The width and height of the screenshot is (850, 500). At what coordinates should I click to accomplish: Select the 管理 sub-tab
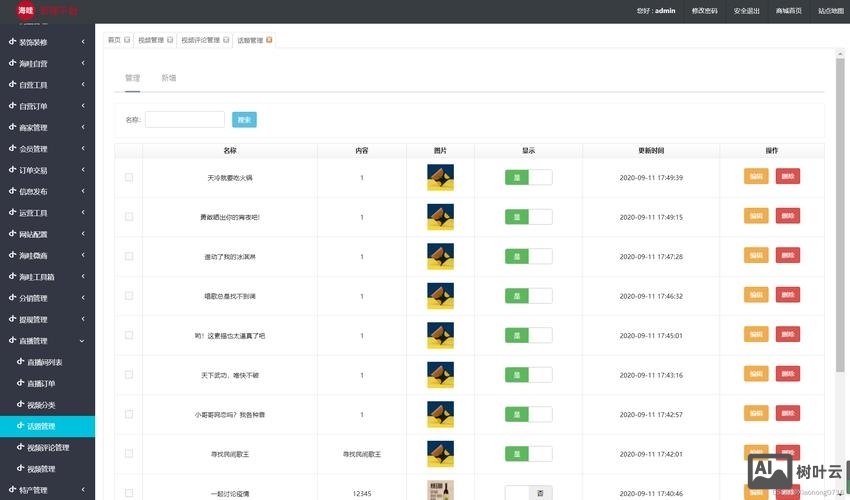click(x=132, y=78)
